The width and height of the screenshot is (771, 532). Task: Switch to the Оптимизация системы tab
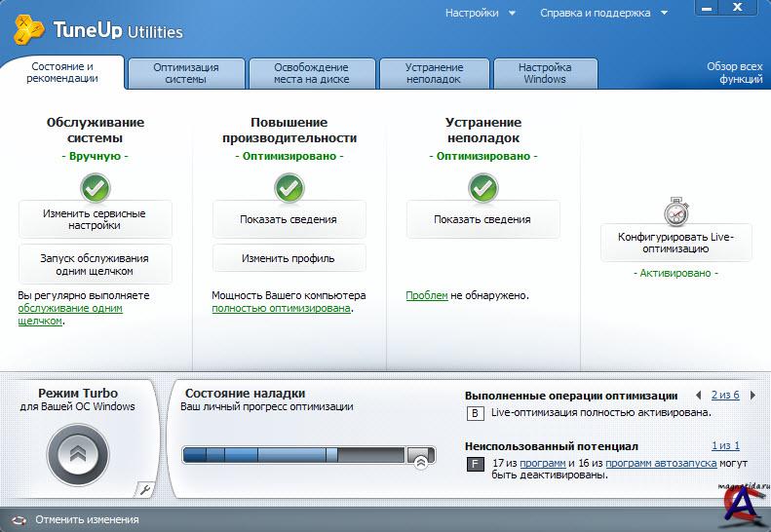tap(185, 73)
